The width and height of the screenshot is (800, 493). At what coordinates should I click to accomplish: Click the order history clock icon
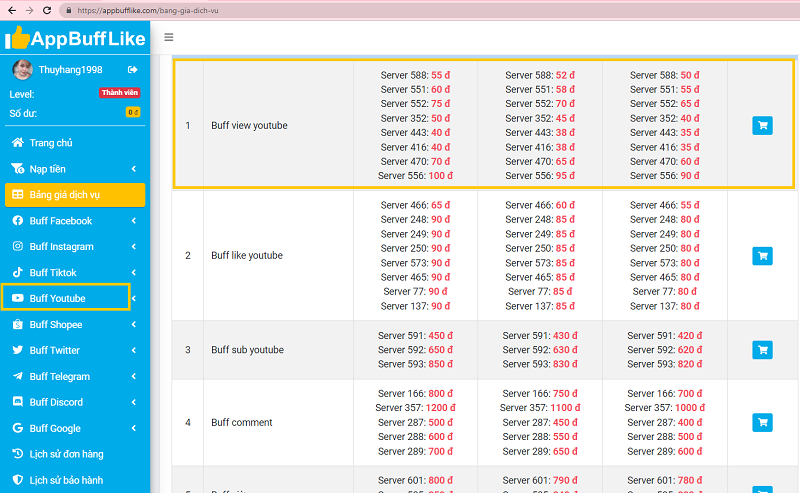pyautogui.click(x=18, y=453)
